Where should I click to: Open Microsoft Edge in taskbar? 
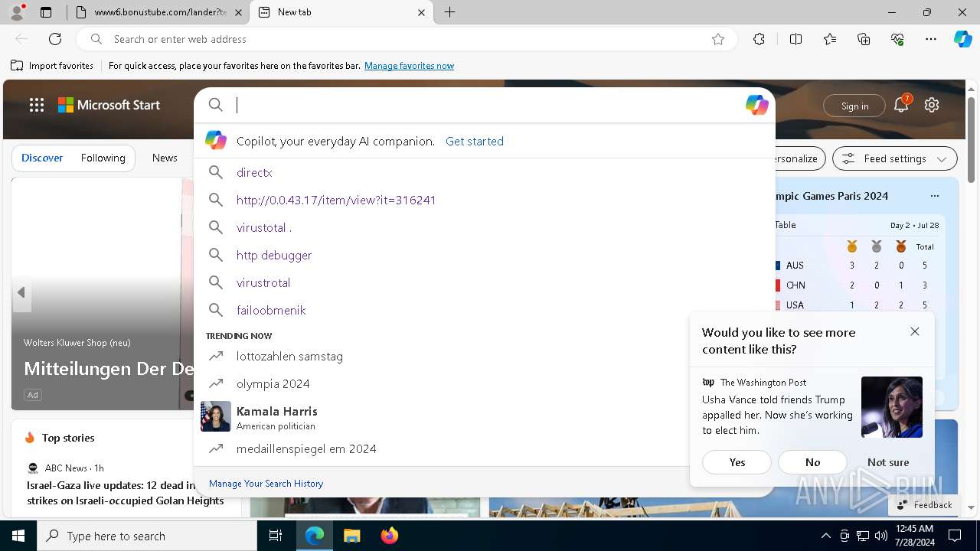coord(315,536)
